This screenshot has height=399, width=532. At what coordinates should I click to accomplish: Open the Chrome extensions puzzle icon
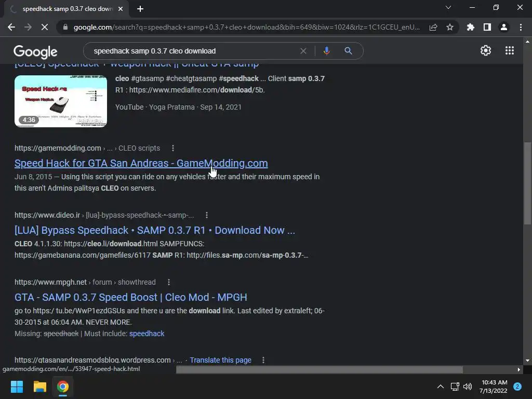pos(471,27)
